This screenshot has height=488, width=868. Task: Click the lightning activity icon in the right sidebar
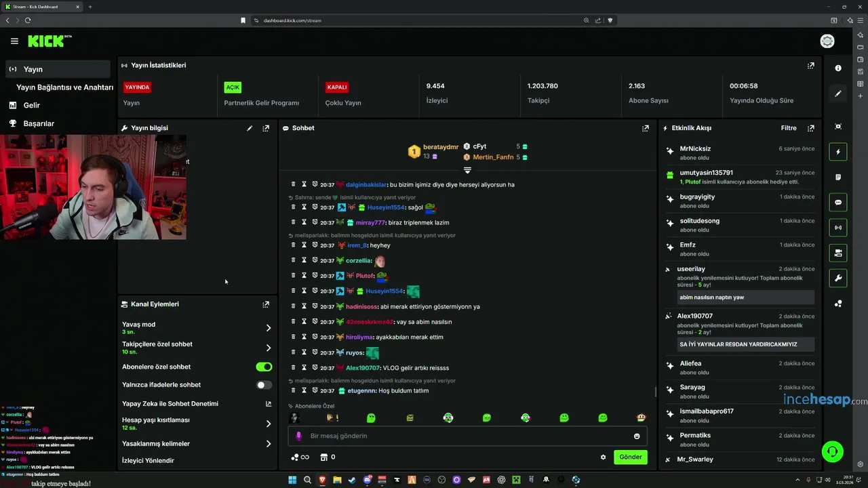838,152
